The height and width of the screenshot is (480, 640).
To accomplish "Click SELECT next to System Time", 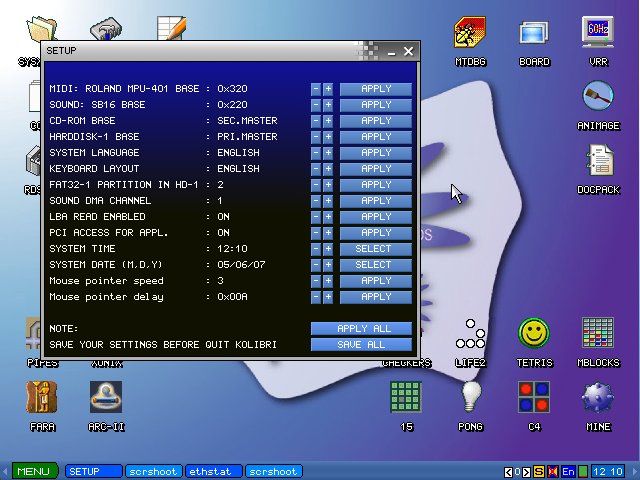I will [x=375, y=249].
